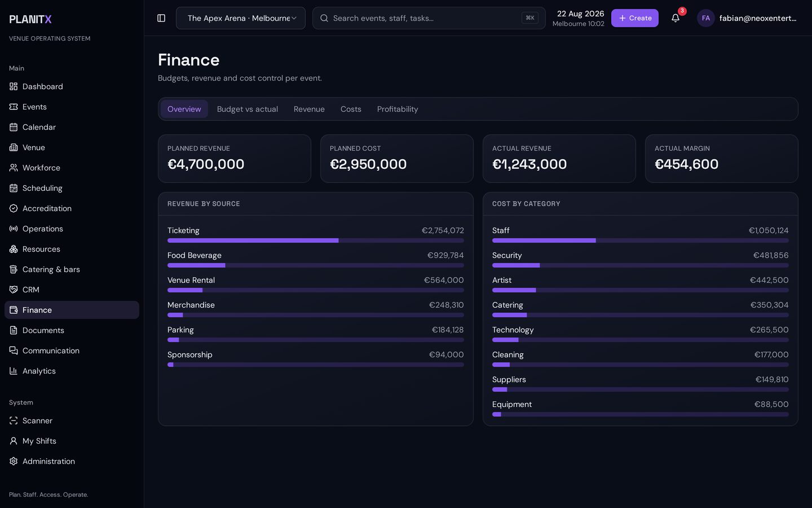Click the Create button

(x=635, y=18)
